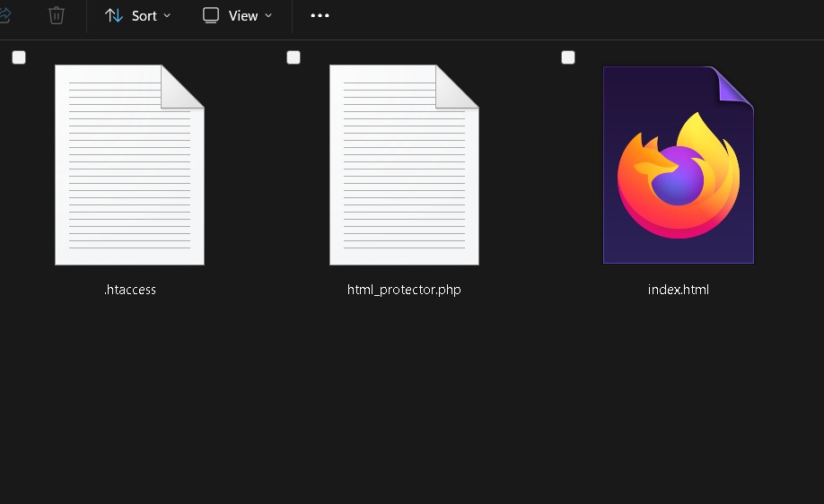The image size is (824, 504).
Task: Click the .htaccess file name label
Action: pos(130,290)
